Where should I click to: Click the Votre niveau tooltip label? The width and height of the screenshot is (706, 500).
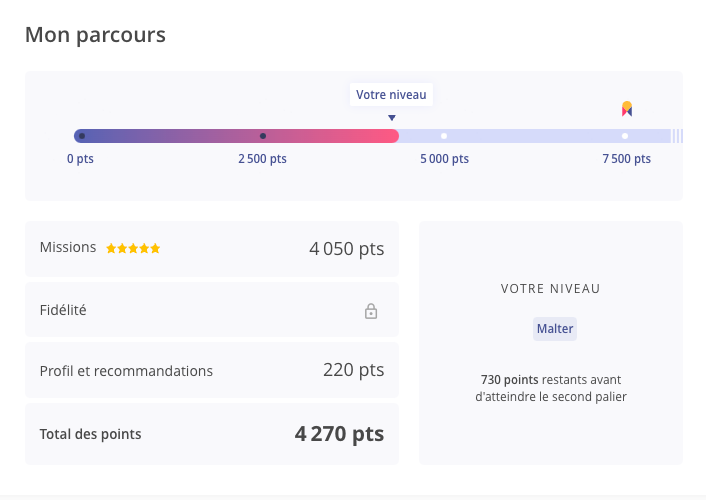(x=391, y=95)
